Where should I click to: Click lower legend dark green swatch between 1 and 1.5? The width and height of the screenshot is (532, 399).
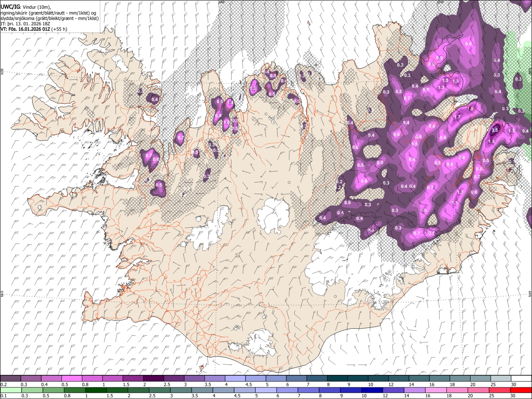pyautogui.click(x=96, y=390)
